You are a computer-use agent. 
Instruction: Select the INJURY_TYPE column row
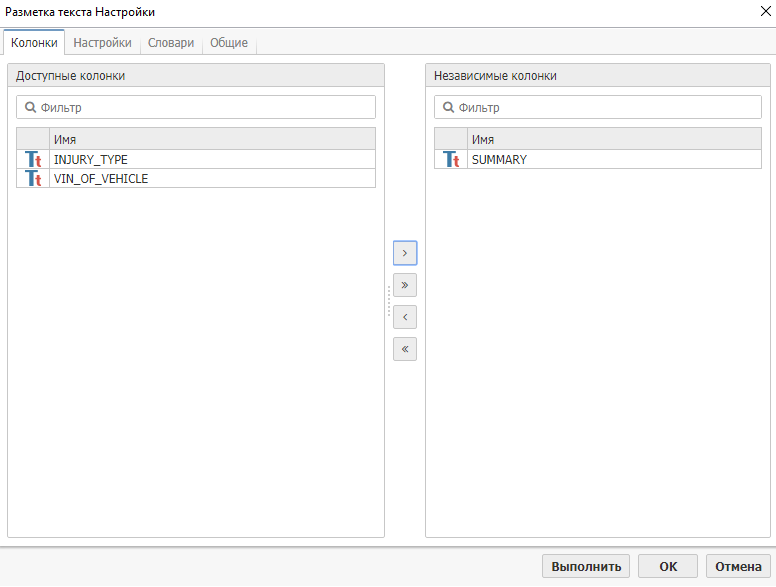point(212,160)
